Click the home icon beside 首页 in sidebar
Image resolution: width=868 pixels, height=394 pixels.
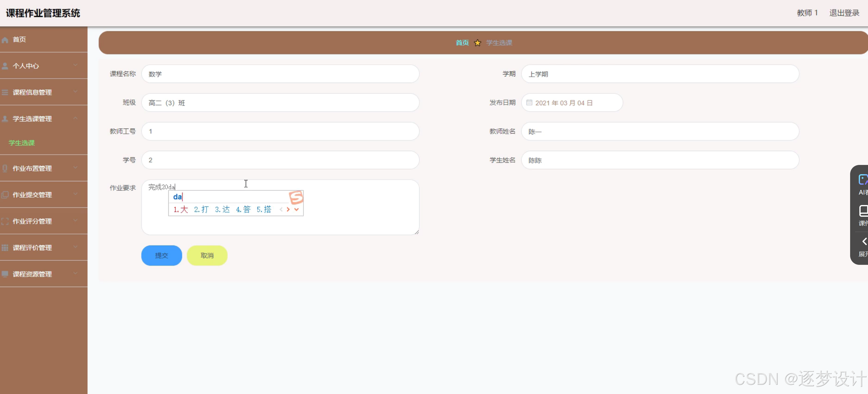(5, 40)
